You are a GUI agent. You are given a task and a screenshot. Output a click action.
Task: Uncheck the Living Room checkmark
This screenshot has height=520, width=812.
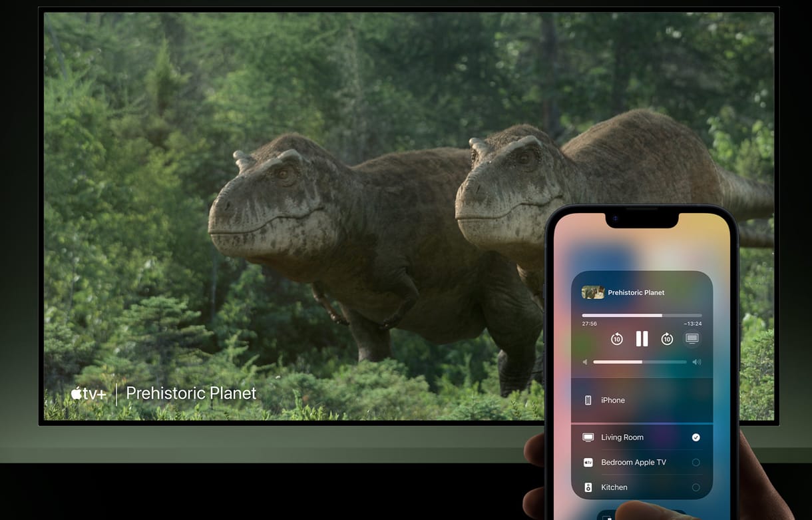pos(696,437)
